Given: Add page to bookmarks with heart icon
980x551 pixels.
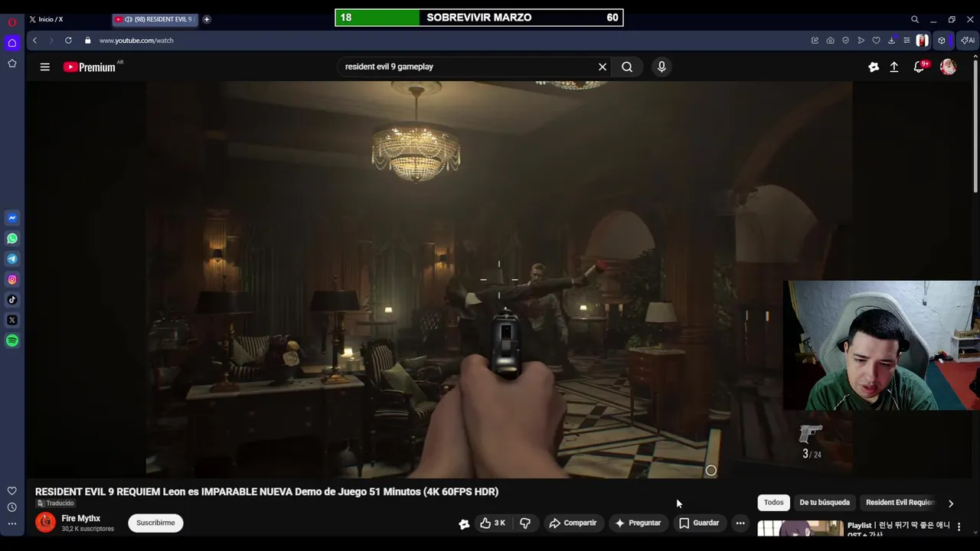Looking at the screenshot, I should 876,41.
